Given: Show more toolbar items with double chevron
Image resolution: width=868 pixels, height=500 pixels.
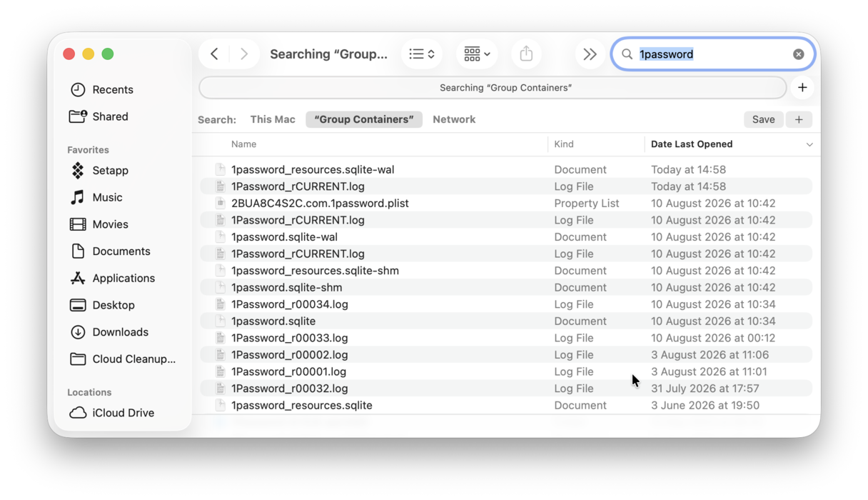Looking at the screenshot, I should tap(590, 54).
